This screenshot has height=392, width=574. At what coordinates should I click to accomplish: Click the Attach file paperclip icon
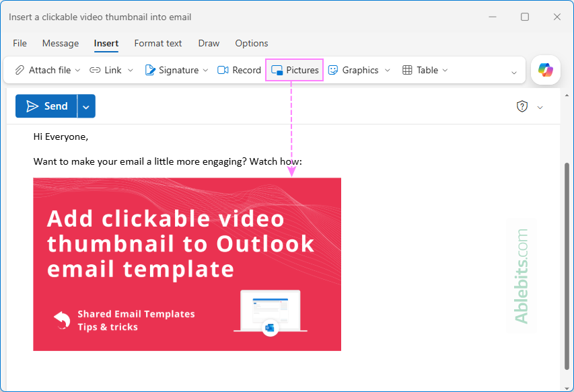point(20,70)
